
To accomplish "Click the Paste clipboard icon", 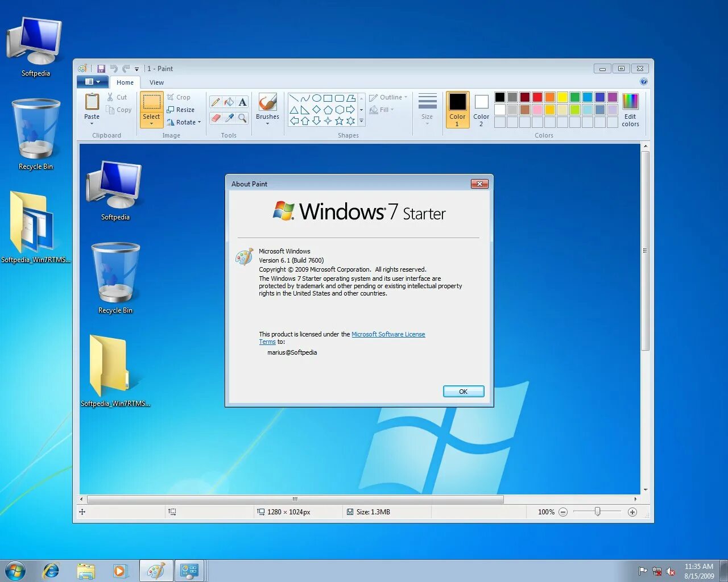I will (92, 102).
